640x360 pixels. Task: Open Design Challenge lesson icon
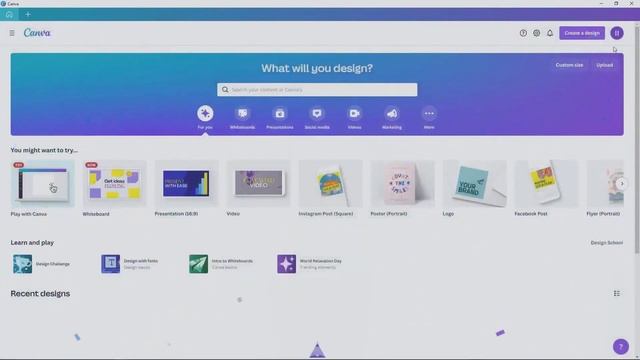[x=22, y=264]
